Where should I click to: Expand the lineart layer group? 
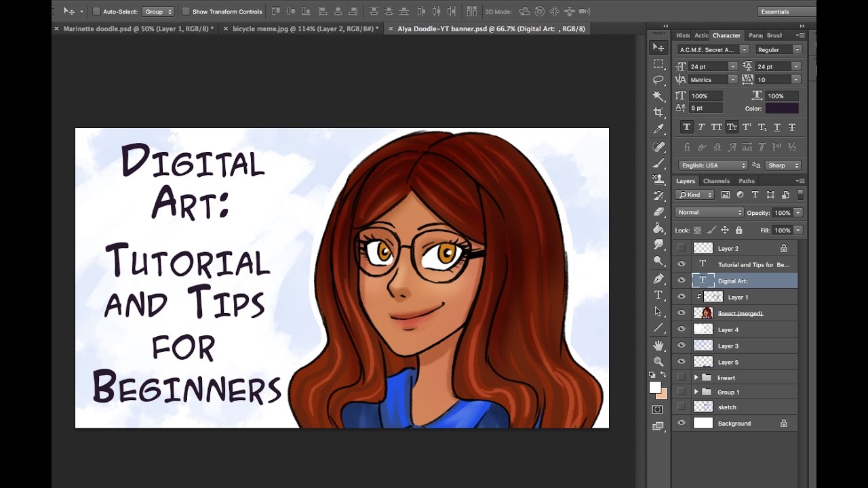click(x=696, y=378)
